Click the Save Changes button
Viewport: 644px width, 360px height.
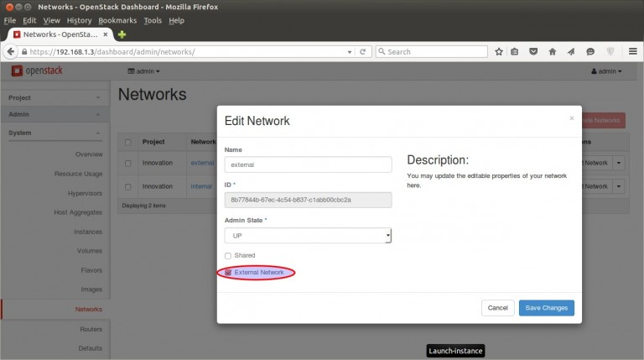tap(546, 308)
